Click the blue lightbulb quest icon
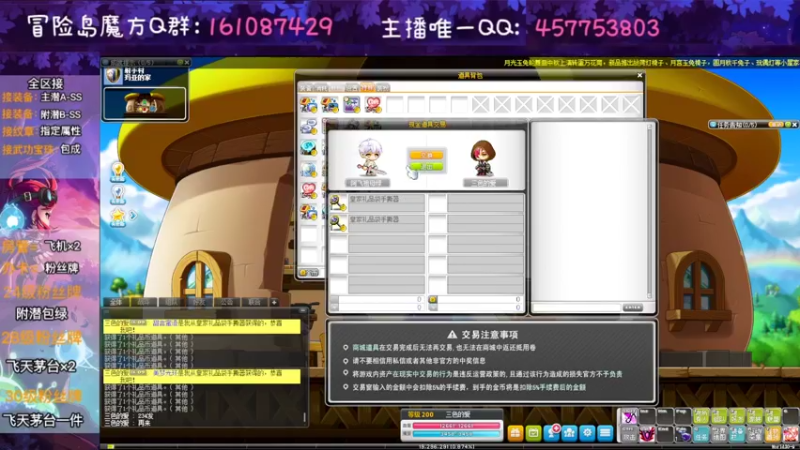 [118, 194]
